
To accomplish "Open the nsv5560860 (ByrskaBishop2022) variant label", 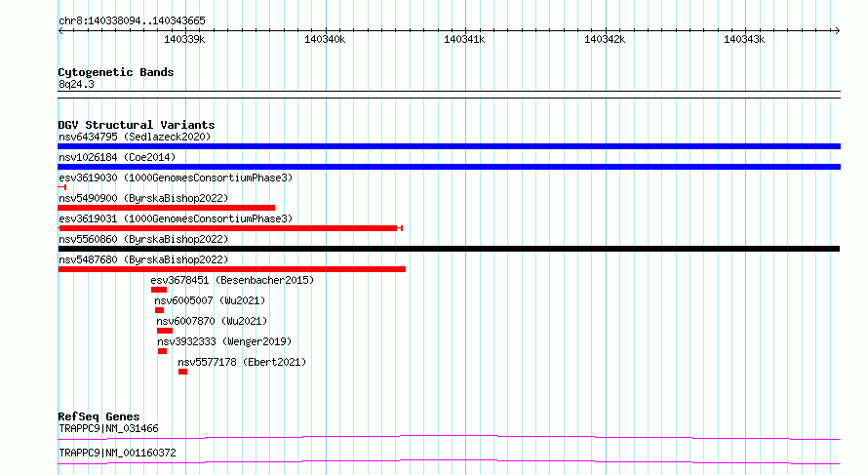I will pos(143,239).
